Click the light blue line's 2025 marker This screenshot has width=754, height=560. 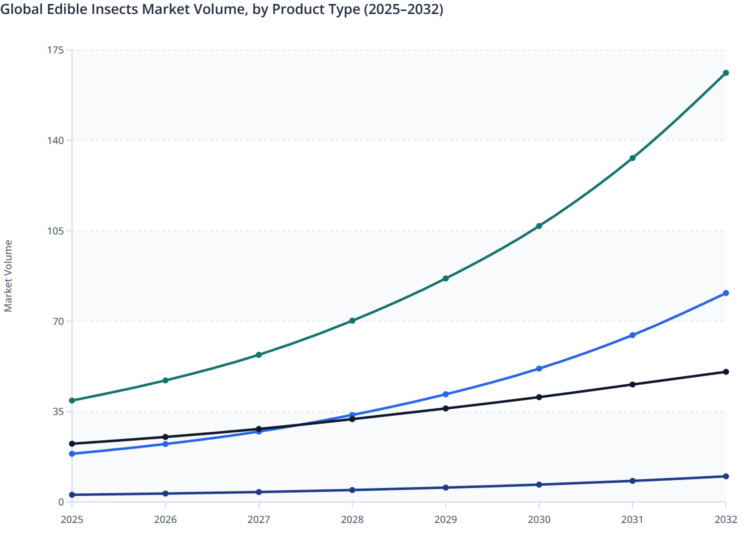71,454
